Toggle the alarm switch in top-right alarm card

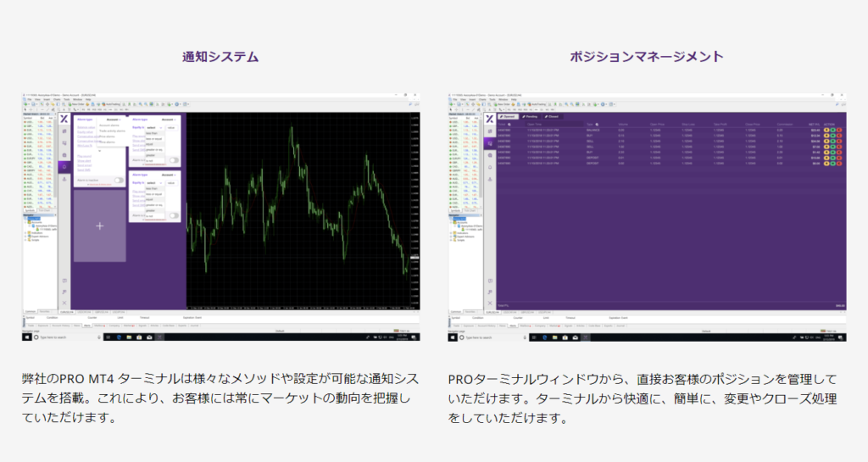[173, 159]
